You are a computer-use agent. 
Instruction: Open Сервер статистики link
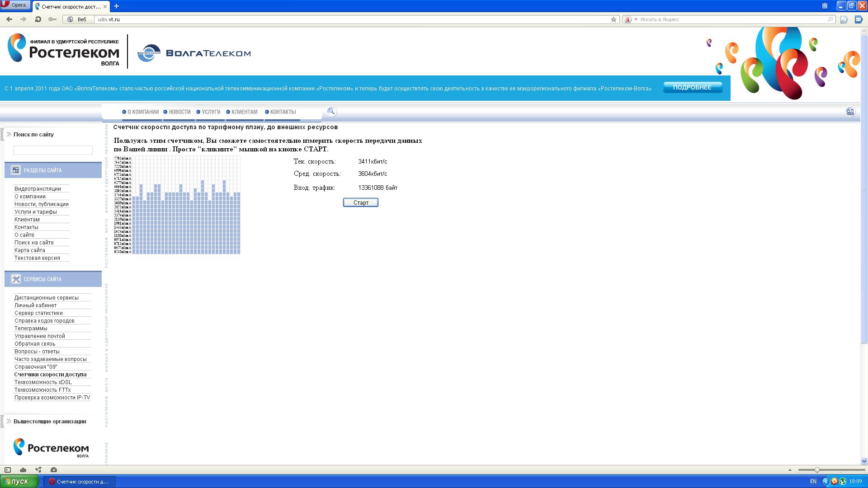[x=38, y=313]
